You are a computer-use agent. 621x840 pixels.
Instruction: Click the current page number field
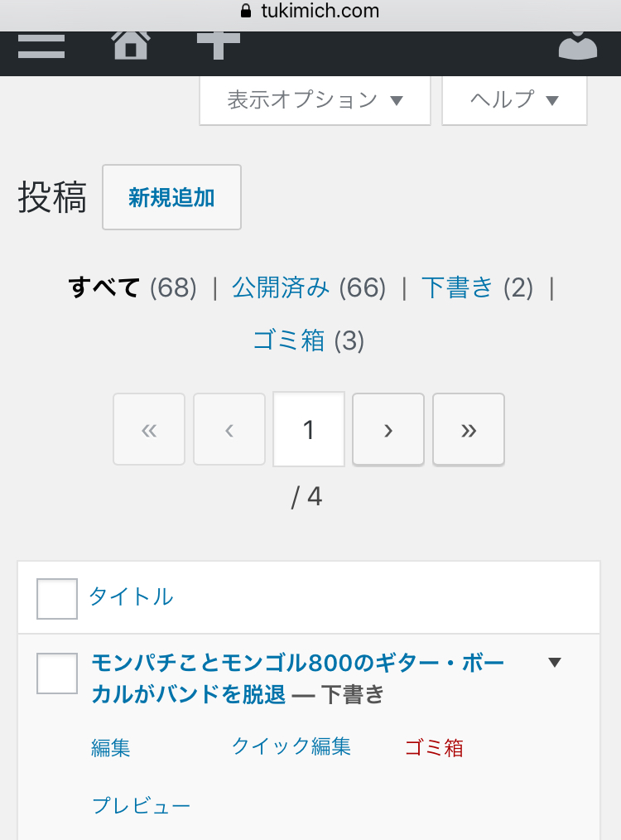309,429
